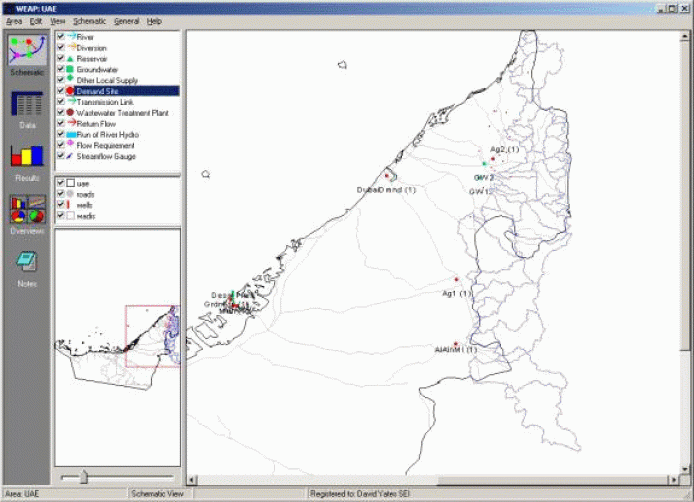Open the Area menu
The image size is (694, 502).
coord(14,21)
